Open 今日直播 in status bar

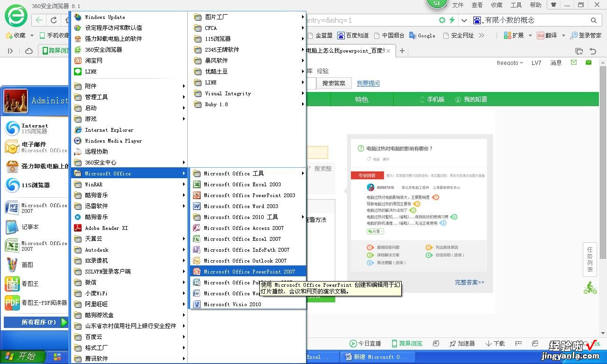pyautogui.click(x=365, y=344)
